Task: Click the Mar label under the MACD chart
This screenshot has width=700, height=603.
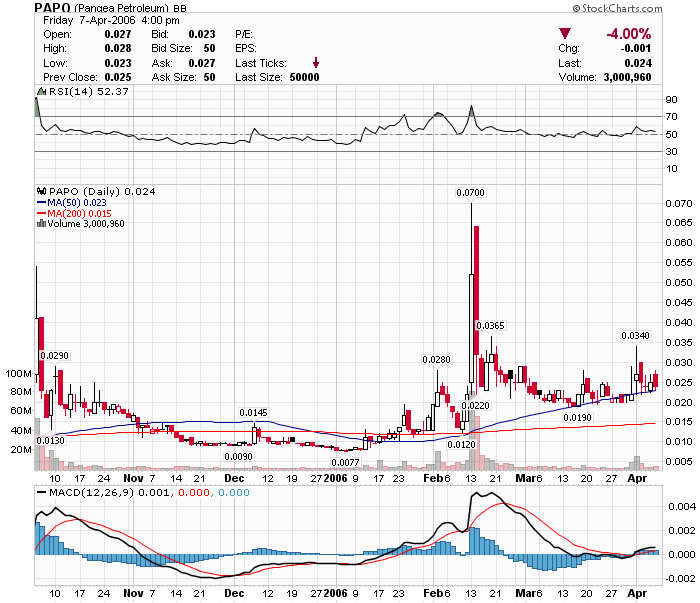Action: tap(525, 594)
